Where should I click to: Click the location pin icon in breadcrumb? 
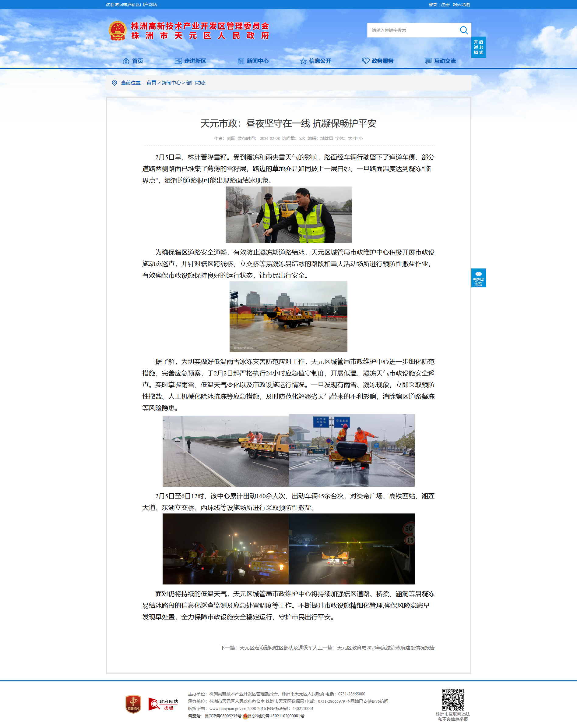tap(114, 83)
